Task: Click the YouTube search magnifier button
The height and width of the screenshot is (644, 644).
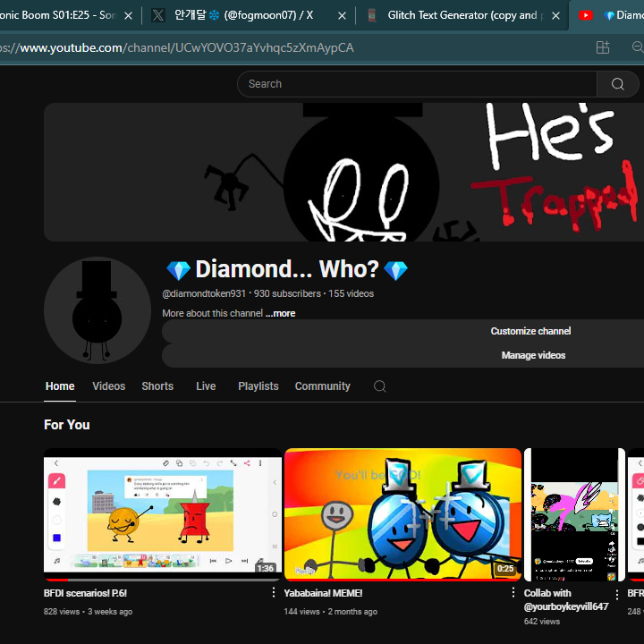Action: pyautogui.click(x=617, y=84)
